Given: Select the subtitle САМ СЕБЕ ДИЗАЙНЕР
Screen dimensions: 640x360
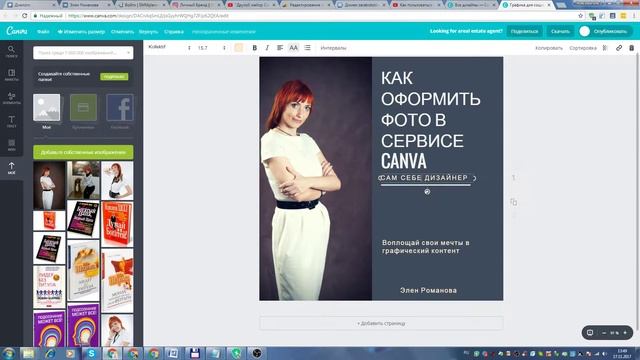Looking at the screenshot, I should (x=424, y=178).
